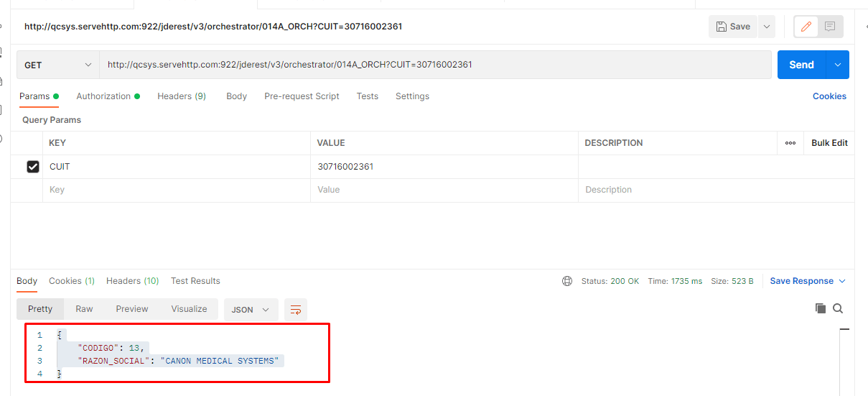This screenshot has height=396, width=868.
Task: Select the response Body tab
Action: point(27,281)
